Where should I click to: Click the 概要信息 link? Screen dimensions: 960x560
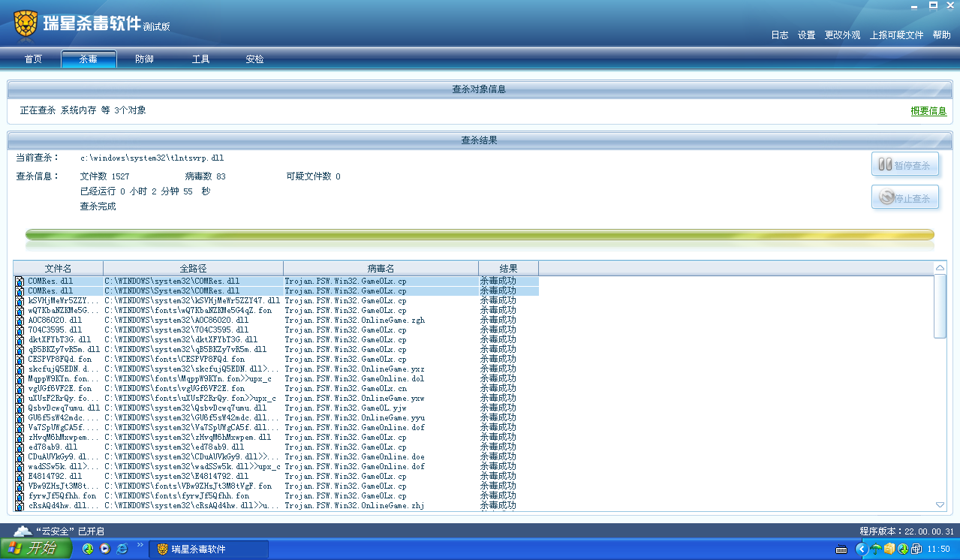pyautogui.click(x=928, y=111)
